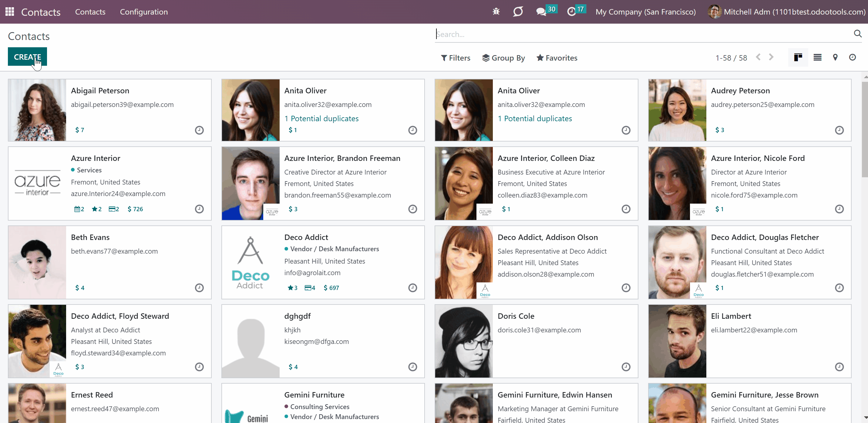Click the Search input field
The image size is (868, 423).
[643, 34]
